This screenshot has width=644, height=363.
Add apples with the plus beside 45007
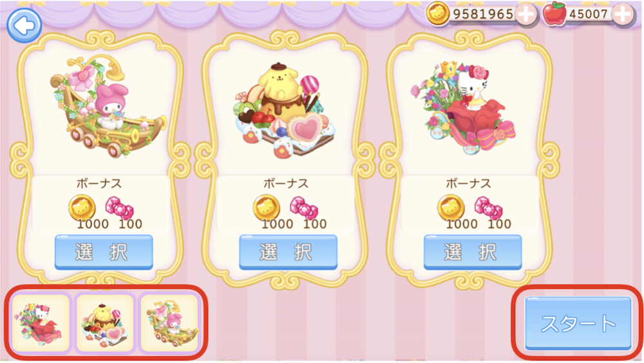(623, 14)
